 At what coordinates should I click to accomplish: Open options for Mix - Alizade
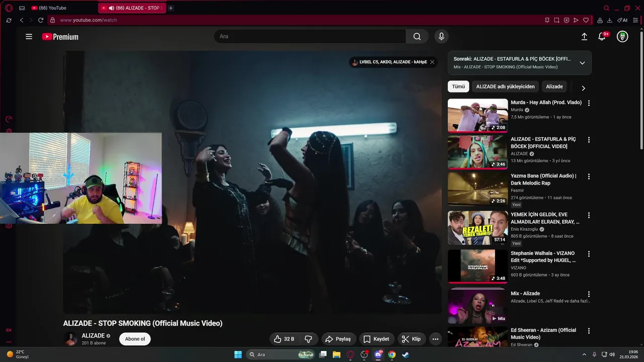pyautogui.click(x=589, y=294)
